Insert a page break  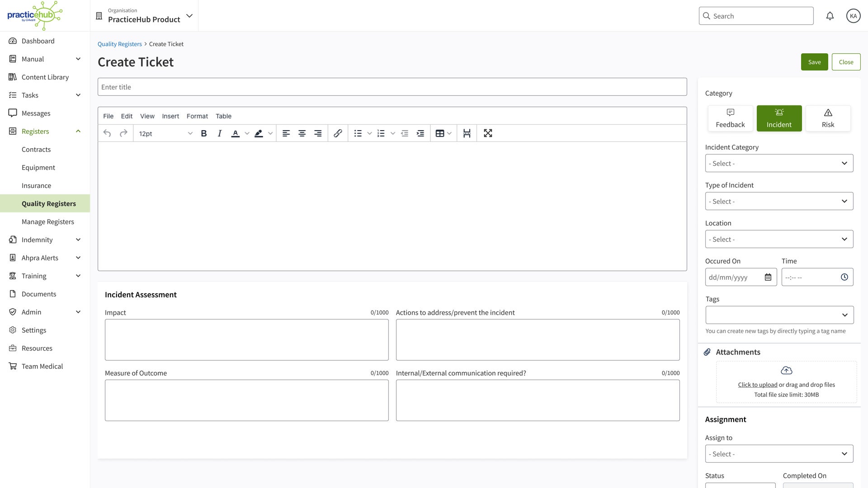click(x=467, y=133)
